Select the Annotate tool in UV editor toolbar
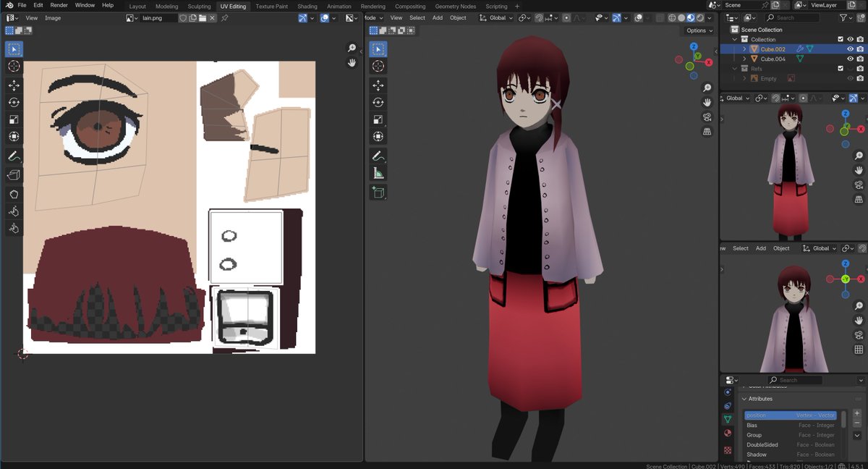This screenshot has width=868, height=469. click(x=14, y=156)
